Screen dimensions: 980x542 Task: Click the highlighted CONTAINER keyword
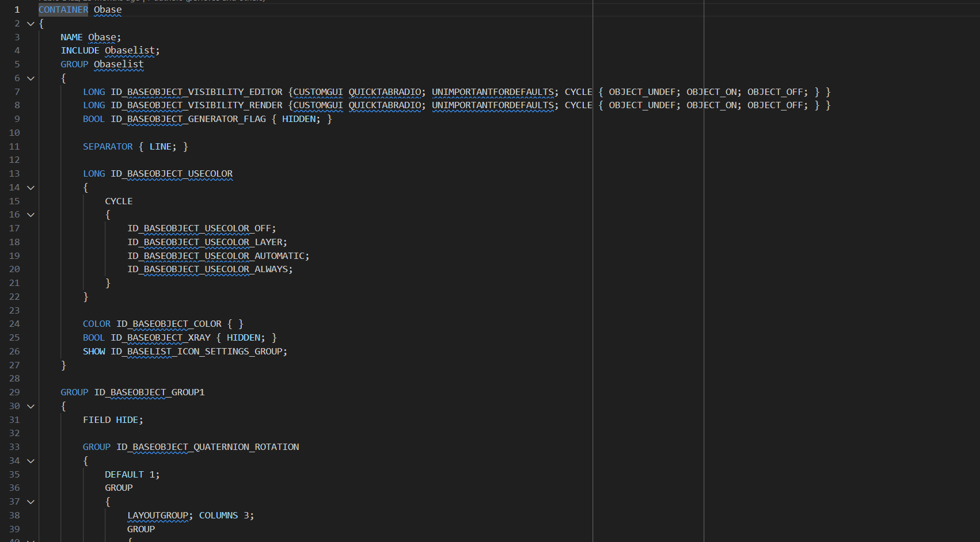[x=63, y=9]
